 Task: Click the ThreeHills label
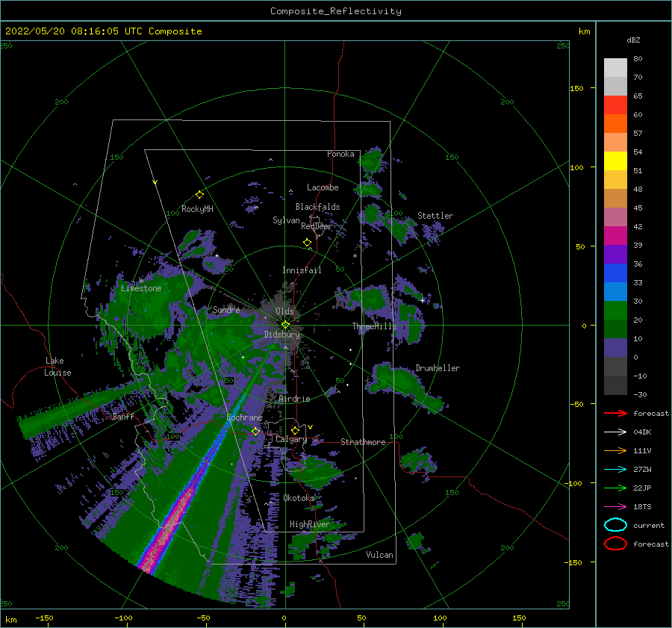coord(374,326)
